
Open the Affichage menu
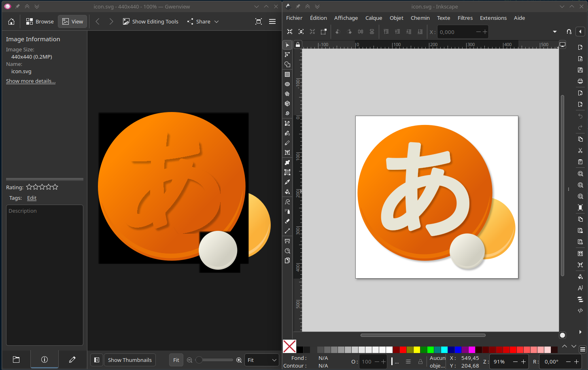(x=346, y=18)
